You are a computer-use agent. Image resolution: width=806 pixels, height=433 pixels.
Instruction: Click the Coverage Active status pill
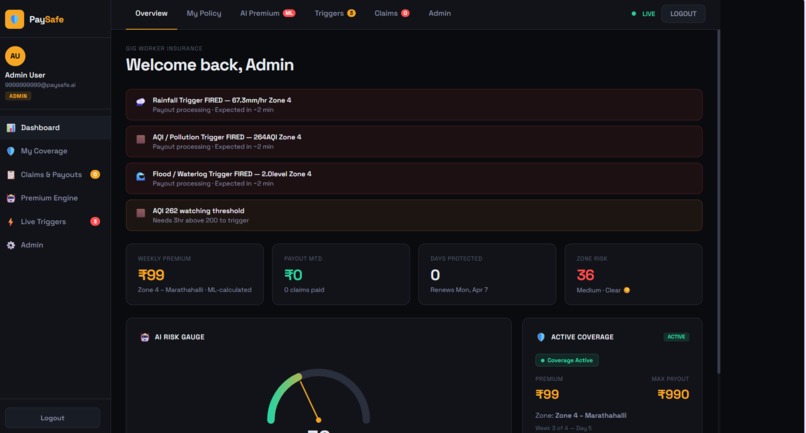(x=567, y=360)
